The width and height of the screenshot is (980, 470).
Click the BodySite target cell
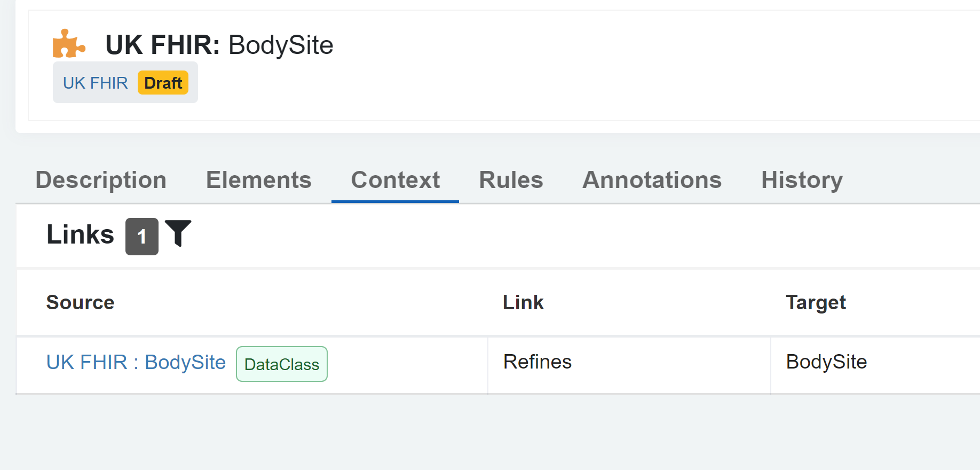click(826, 362)
